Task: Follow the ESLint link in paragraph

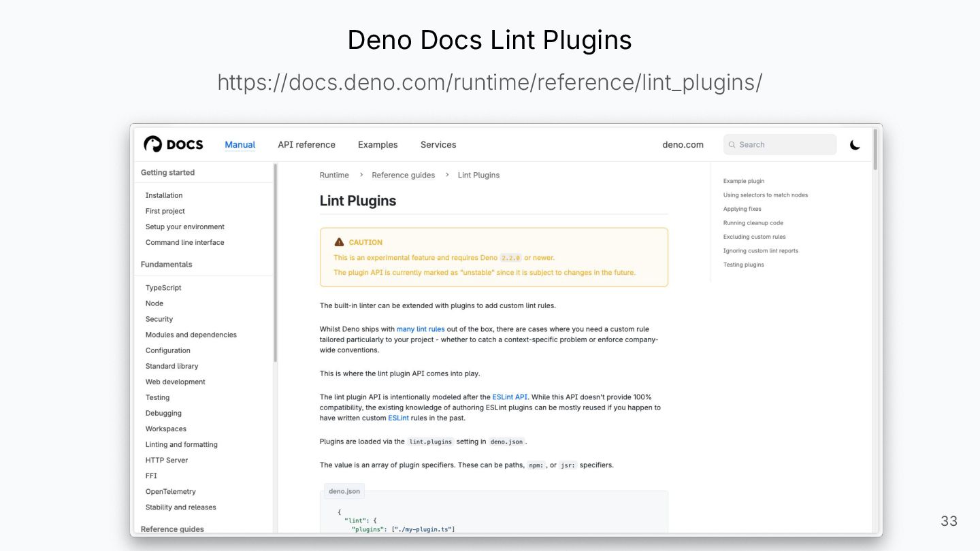Action: coord(399,418)
